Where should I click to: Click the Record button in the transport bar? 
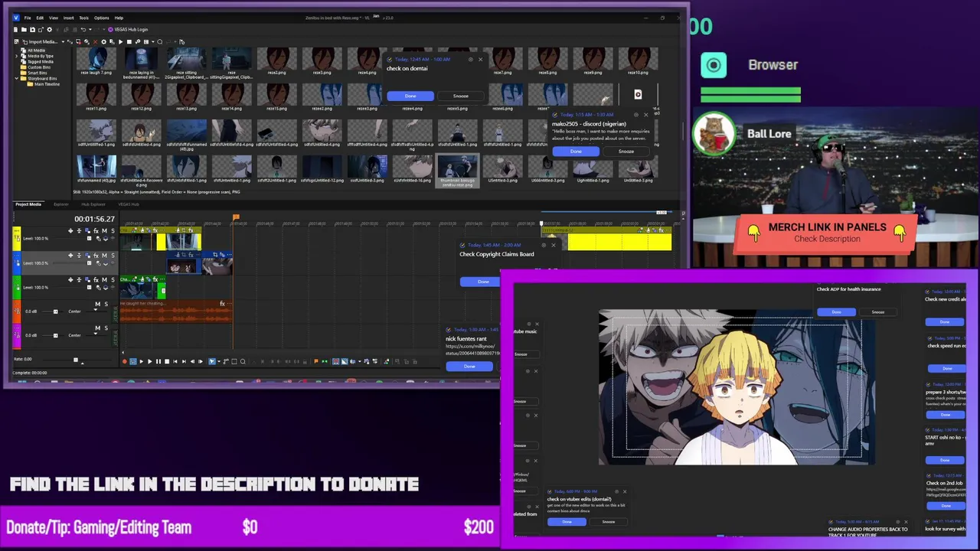[x=125, y=361]
